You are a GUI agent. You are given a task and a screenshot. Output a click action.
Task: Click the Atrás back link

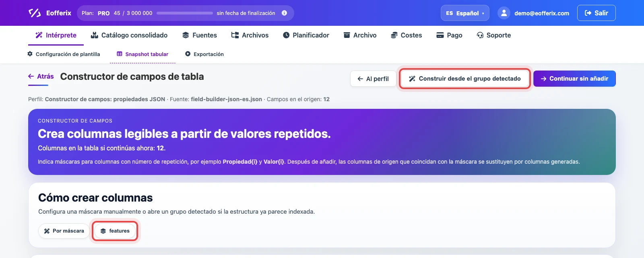41,76
